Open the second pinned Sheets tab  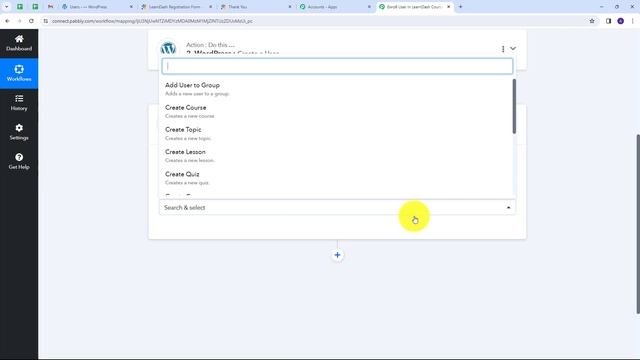35,7
